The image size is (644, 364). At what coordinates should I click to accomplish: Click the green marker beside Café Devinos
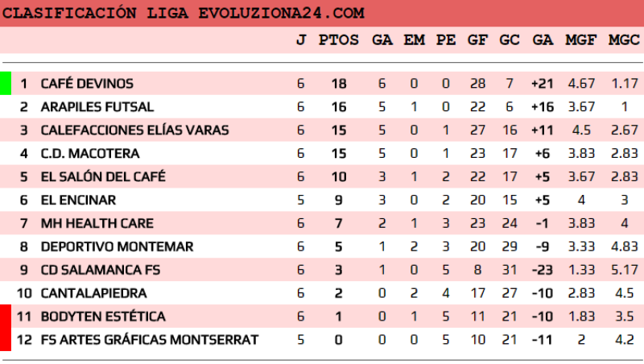tap(6, 84)
